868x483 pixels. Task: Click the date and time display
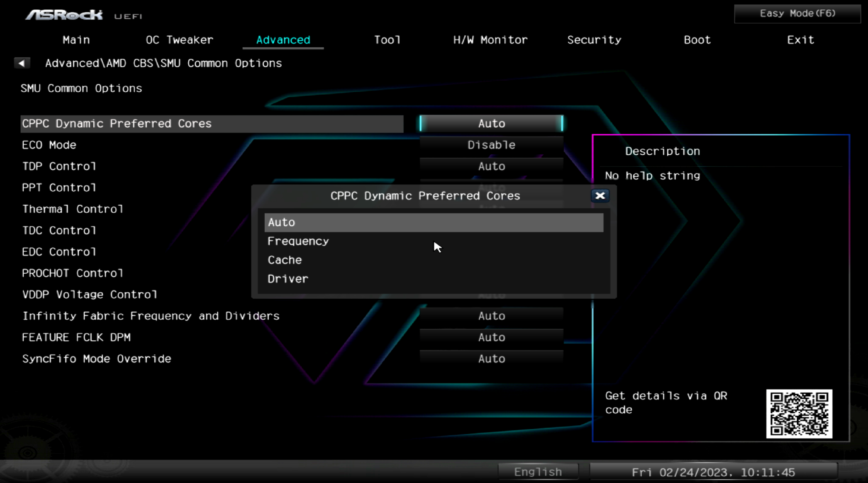click(713, 472)
